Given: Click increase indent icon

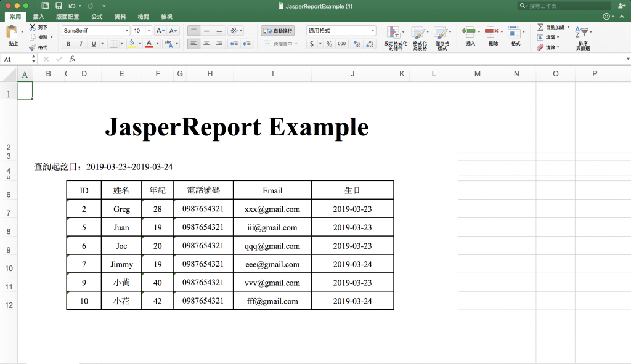Looking at the screenshot, I should tap(246, 44).
